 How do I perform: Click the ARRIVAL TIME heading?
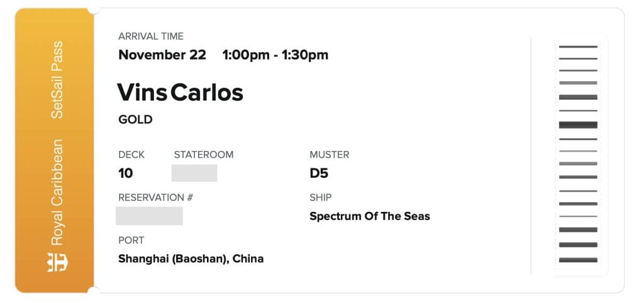tap(151, 36)
